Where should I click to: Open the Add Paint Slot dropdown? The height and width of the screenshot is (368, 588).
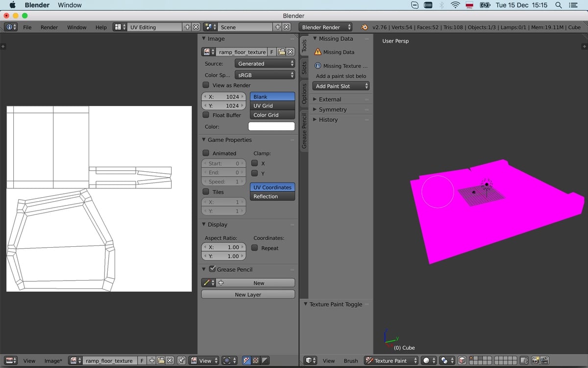342,86
